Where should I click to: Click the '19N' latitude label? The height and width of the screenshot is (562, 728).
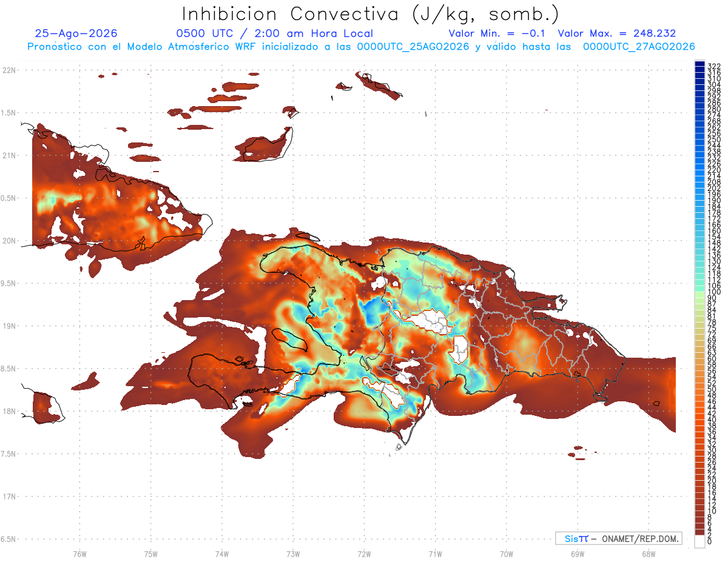[x=10, y=326]
